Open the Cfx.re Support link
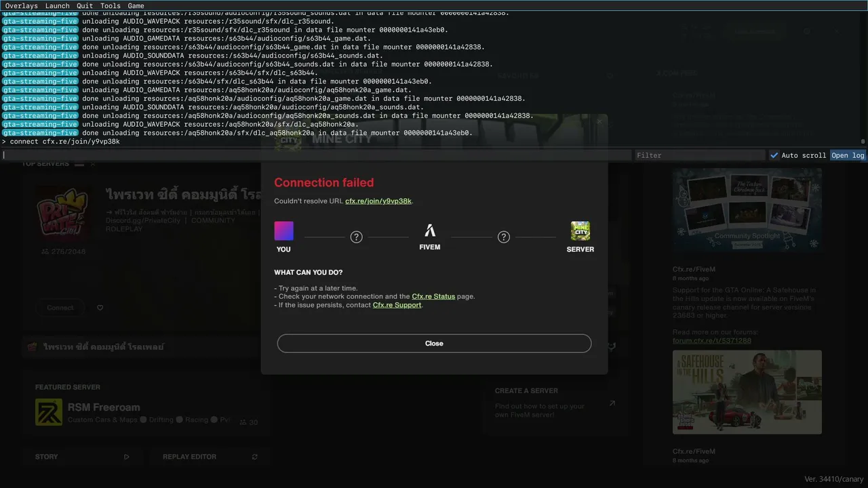 click(397, 305)
